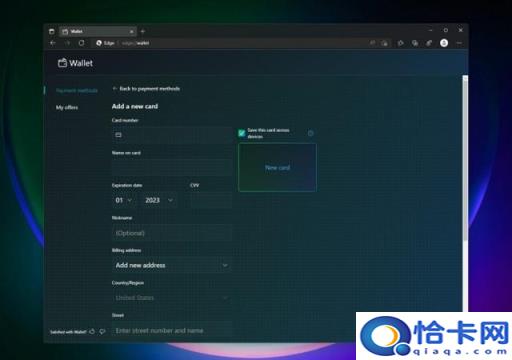Open the expiration month dropdown showing 01

point(123,200)
